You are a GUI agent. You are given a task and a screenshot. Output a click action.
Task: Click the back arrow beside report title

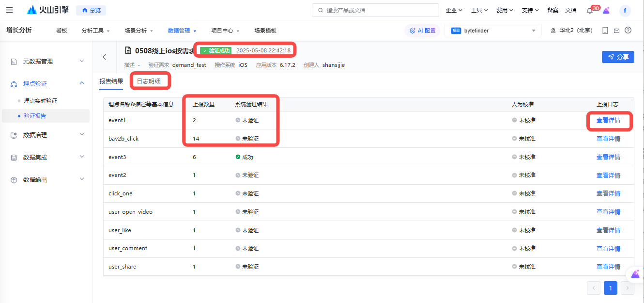pyautogui.click(x=105, y=57)
